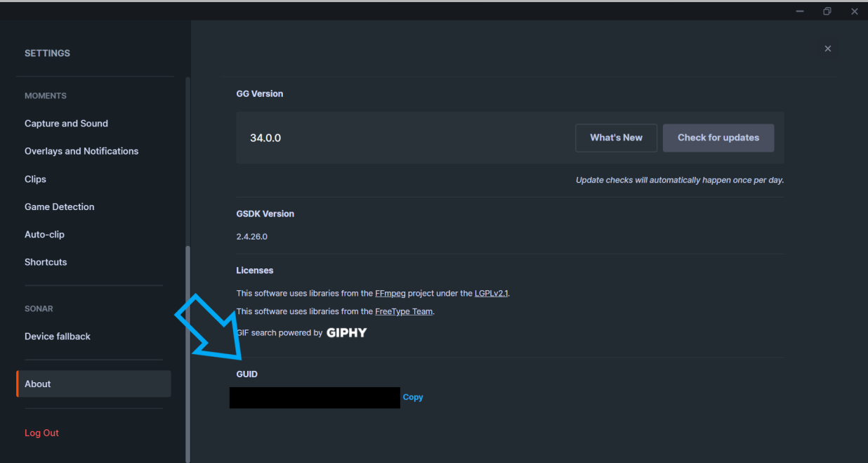Viewport: 868px width, 463px height.
Task: Open the LGPLv2.1 license link
Action: [491, 293]
